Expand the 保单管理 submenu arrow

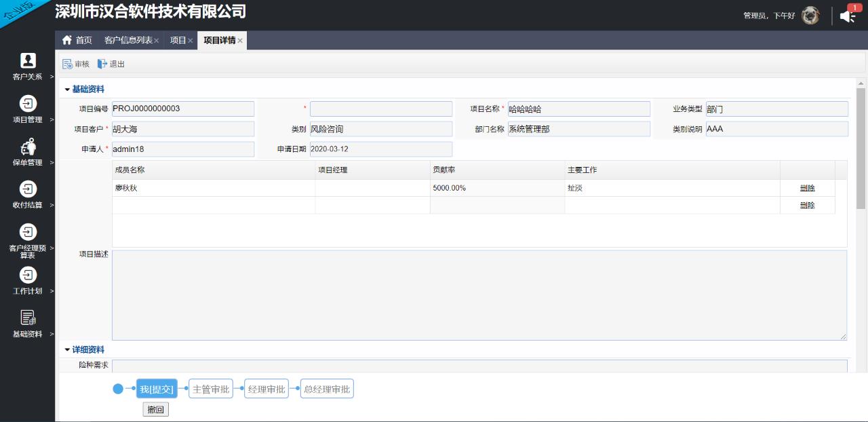pos(52,162)
